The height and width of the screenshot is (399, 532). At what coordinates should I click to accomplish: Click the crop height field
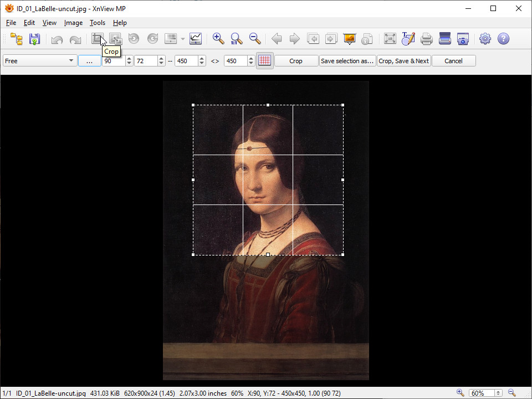coord(236,61)
